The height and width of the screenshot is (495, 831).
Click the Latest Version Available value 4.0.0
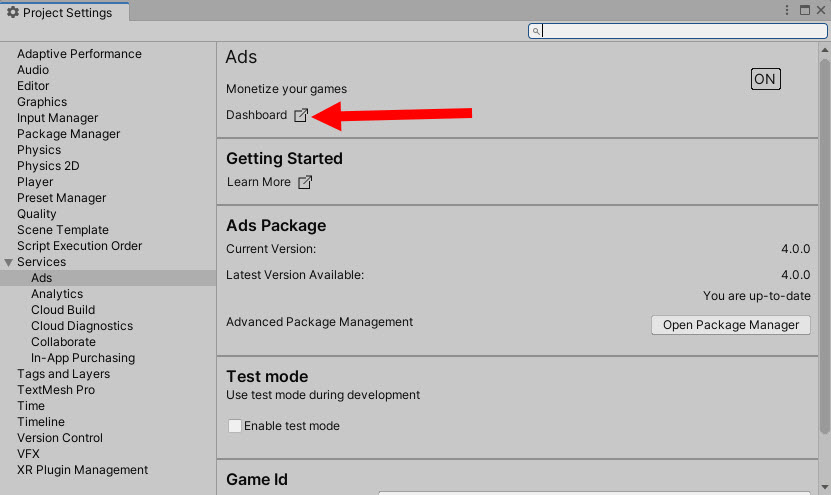click(795, 275)
